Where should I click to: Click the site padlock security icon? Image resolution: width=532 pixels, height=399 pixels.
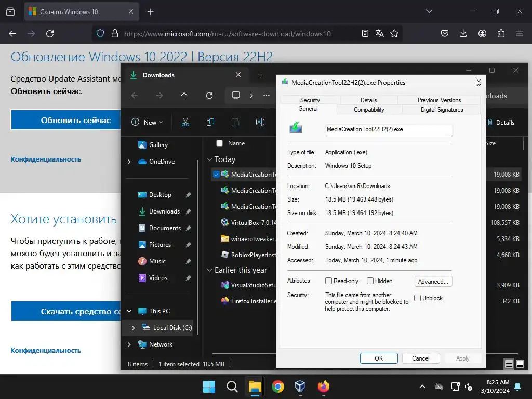(x=115, y=33)
